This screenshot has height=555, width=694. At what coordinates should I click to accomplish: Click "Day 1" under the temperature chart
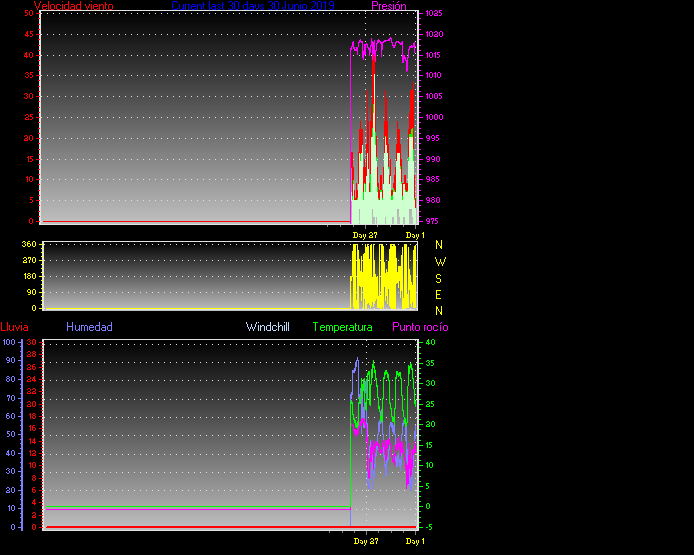[x=415, y=541]
